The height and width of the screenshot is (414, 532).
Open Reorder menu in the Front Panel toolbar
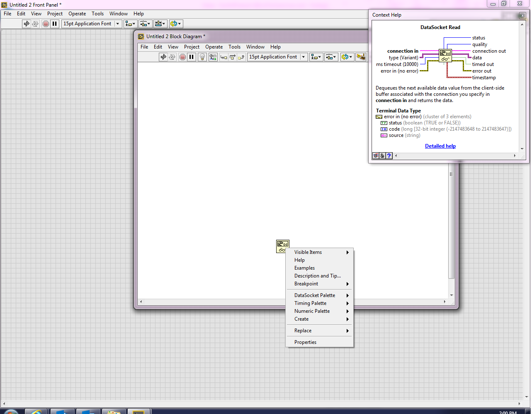coord(176,24)
